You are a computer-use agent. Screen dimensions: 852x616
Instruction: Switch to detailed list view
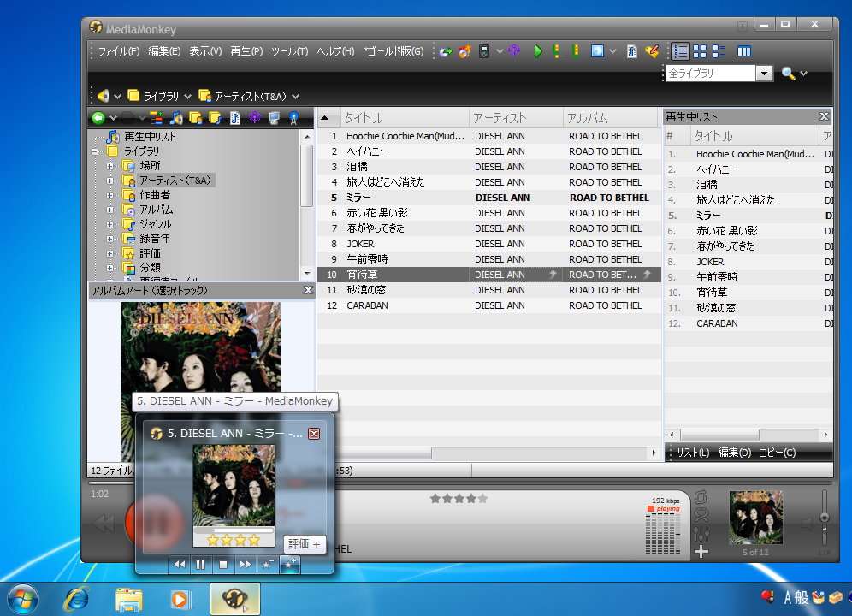pos(680,51)
